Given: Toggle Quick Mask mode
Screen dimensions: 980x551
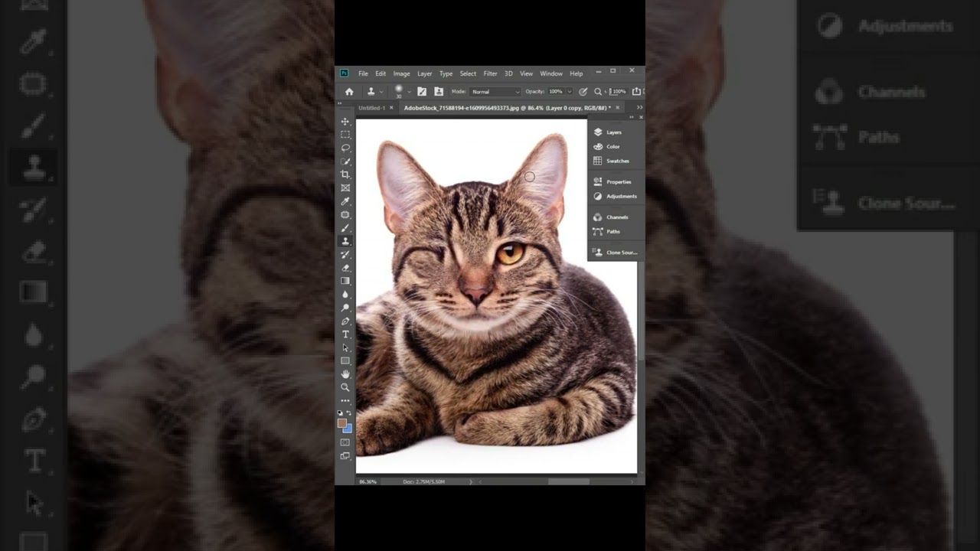Looking at the screenshot, I should [345, 442].
